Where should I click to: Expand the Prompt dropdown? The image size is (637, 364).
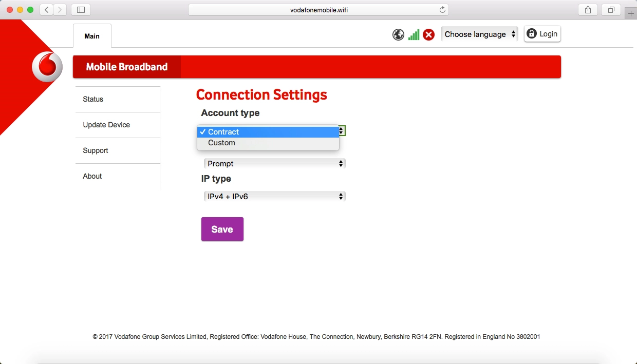point(274,164)
